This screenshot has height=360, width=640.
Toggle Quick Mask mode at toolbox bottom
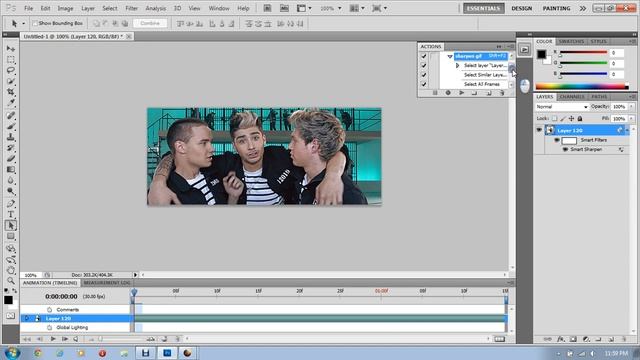tap(10, 316)
